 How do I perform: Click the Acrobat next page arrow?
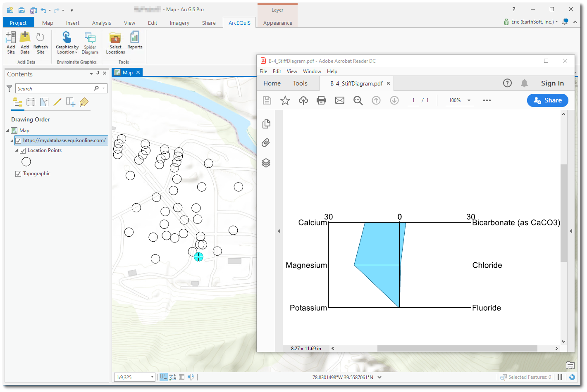point(394,100)
